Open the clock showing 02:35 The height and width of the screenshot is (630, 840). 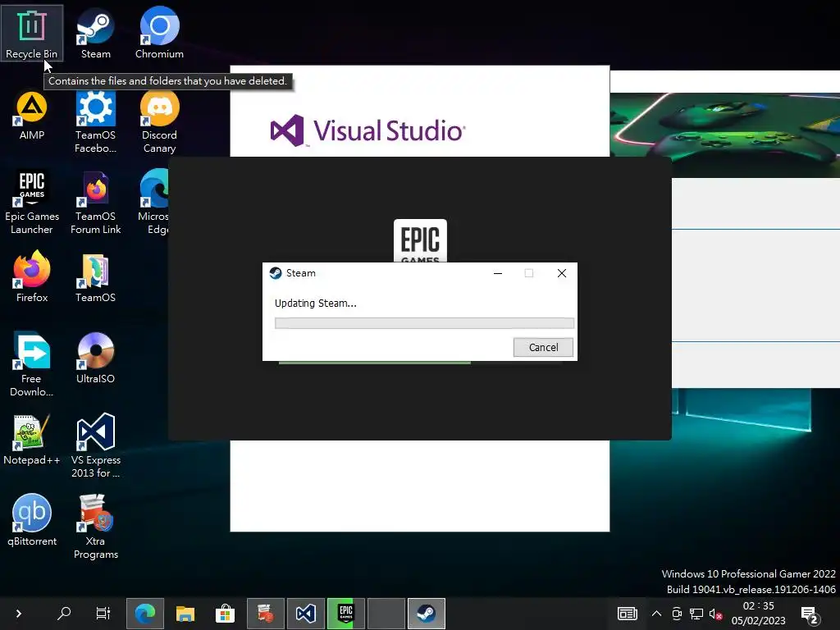coord(758,614)
